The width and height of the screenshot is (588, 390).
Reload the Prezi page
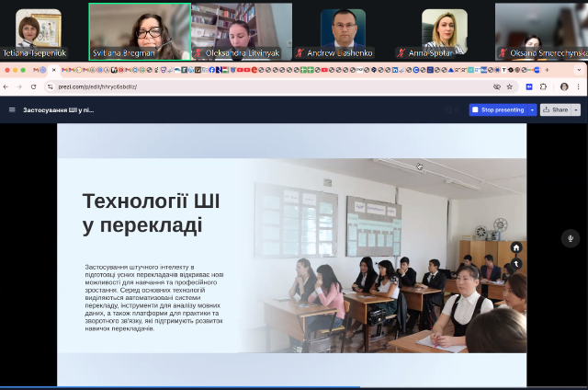coord(33,86)
